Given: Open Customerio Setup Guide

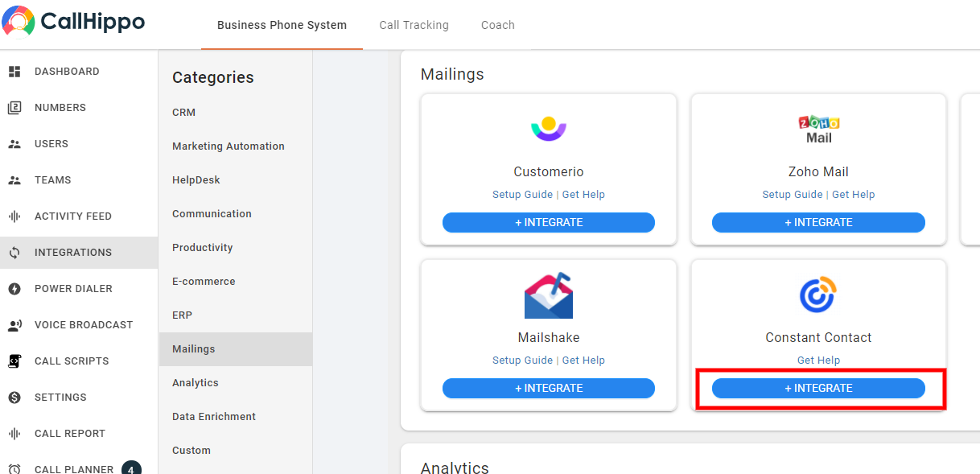Looking at the screenshot, I should pos(522,195).
